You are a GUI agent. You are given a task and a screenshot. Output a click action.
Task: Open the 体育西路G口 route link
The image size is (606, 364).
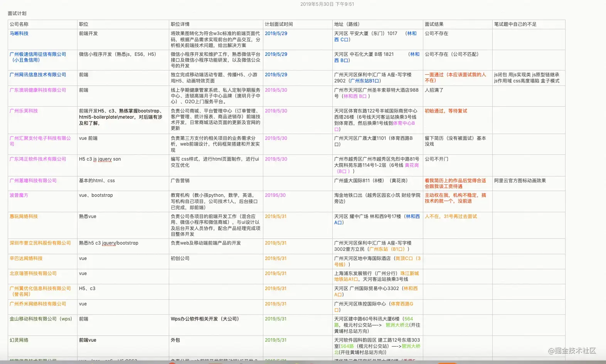pos(374,307)
